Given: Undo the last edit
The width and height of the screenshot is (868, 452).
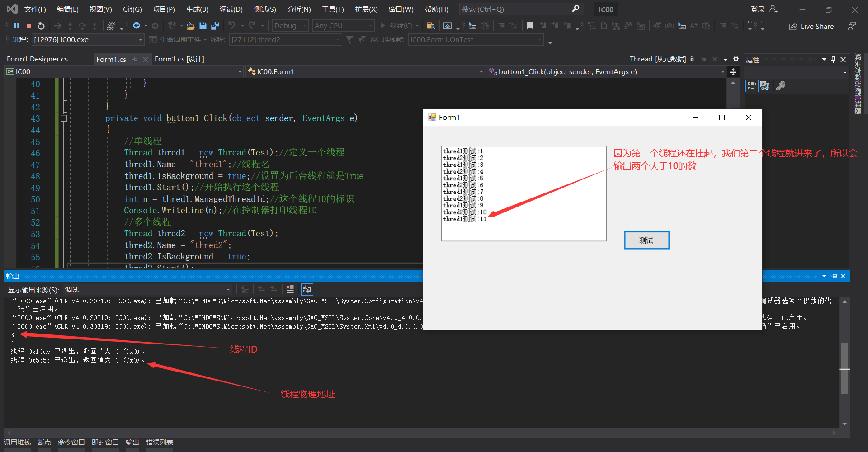Looking at the screenshot, I should (x=231, y=25).
